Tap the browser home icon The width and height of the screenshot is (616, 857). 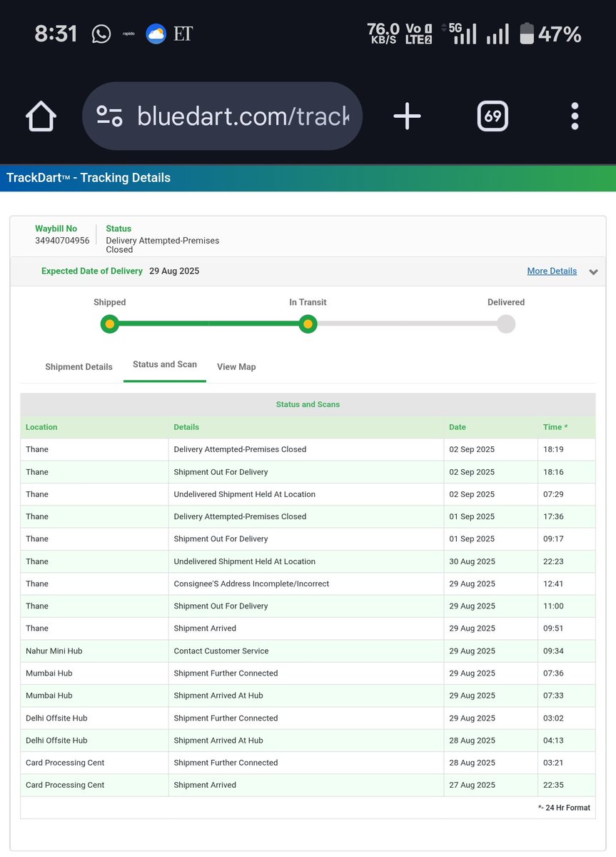[x=41, y=116]
